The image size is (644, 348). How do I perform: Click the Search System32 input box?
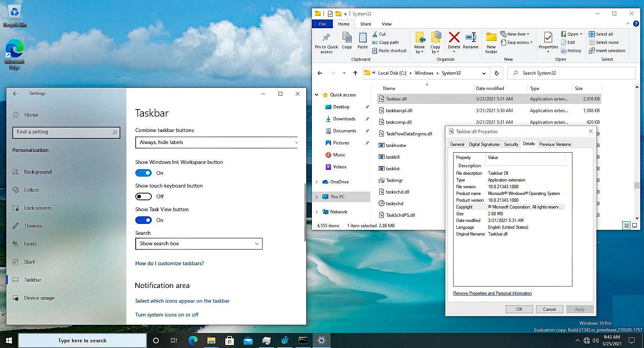tap(571, 73)
